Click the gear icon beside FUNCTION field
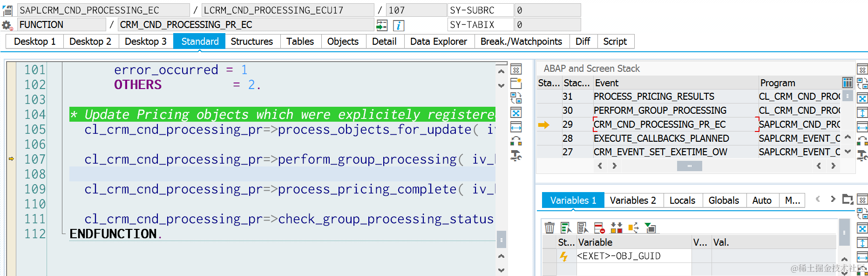The image size is (868, 276). (7, 25)
